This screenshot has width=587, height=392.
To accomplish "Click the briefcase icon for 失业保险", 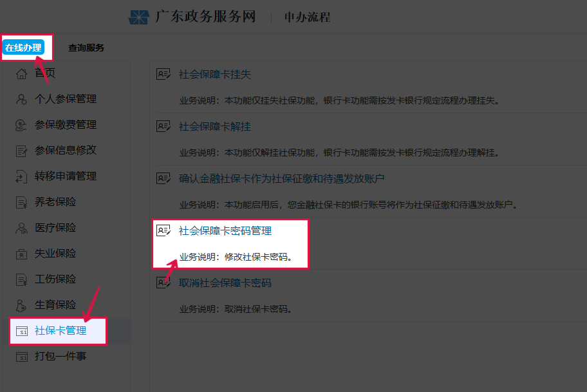I will point(21,254).
